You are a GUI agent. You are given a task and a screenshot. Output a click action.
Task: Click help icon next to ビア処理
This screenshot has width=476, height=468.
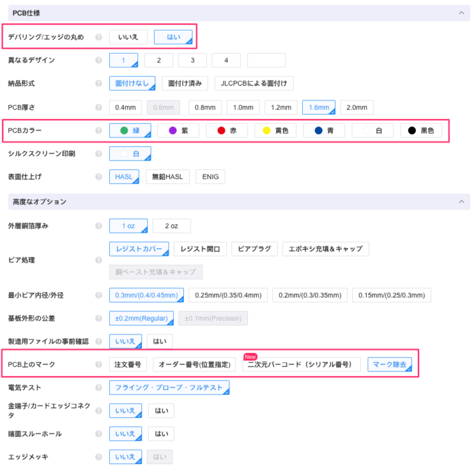[x=99, y=260]
